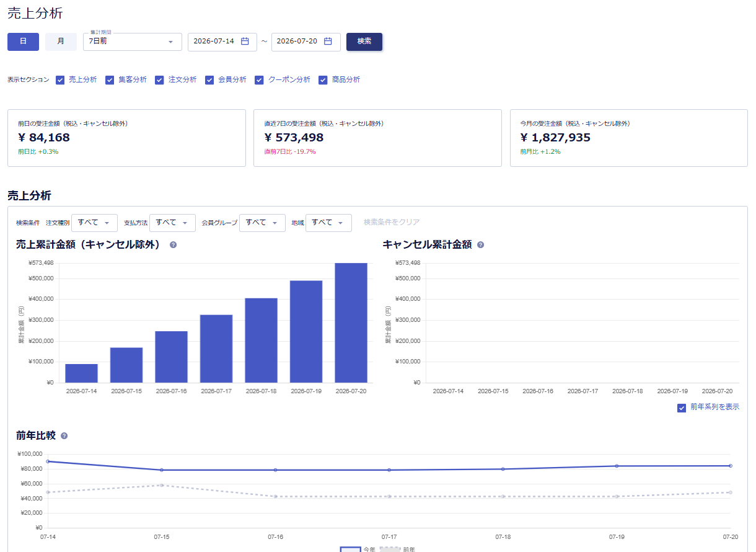This screenshot has height=552, width=756.
Task: Click help icon next to 前年比較 heading
Action: pos(64,436)
